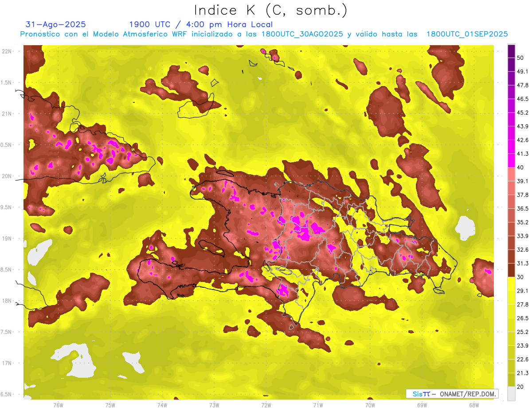
Task: Click the colorbar value "32.6"
Action: pos(523,250)
